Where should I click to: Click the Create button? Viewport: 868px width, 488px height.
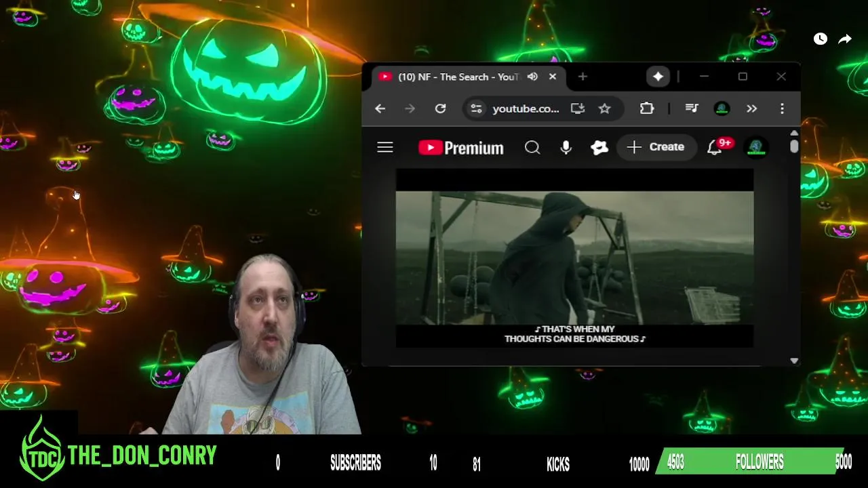click(656, 147)
